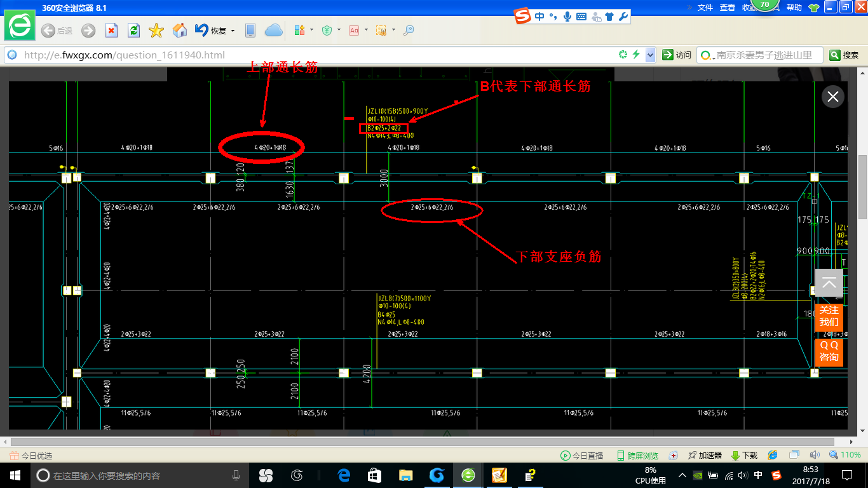Click the forward navigation arrow

(88, 30)
